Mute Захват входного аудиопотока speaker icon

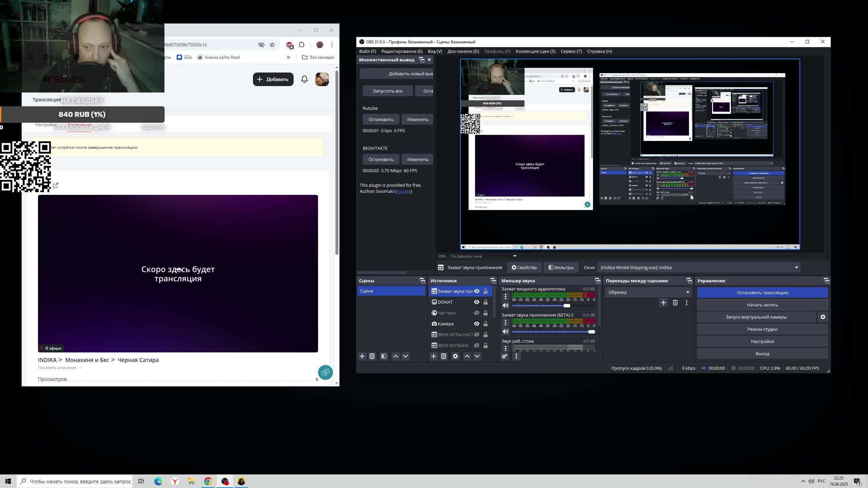pyautogui.click(x=506, y=305)
